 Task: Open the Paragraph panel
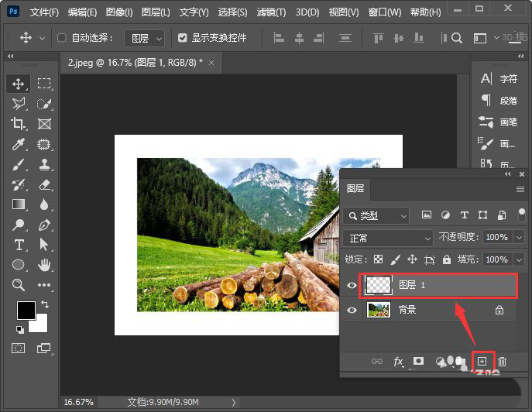(x=499, y=101)
